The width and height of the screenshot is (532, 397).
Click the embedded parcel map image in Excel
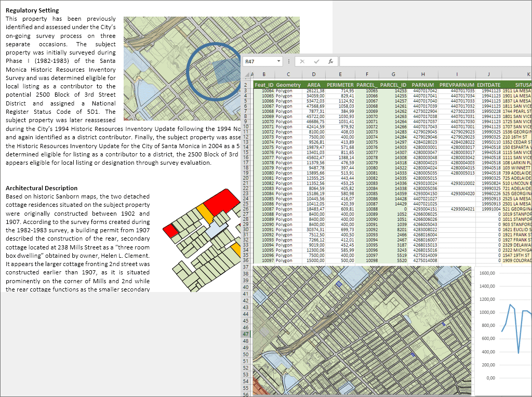point(362,330)
